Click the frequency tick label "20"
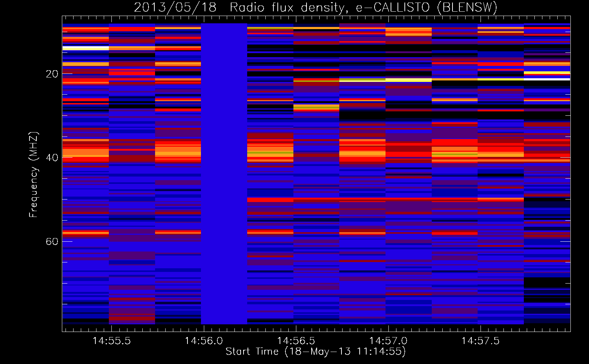 coord(52,74)
